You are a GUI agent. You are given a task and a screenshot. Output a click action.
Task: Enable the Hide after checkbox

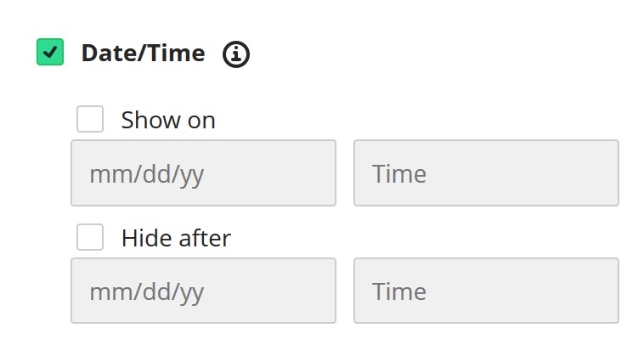90,237
